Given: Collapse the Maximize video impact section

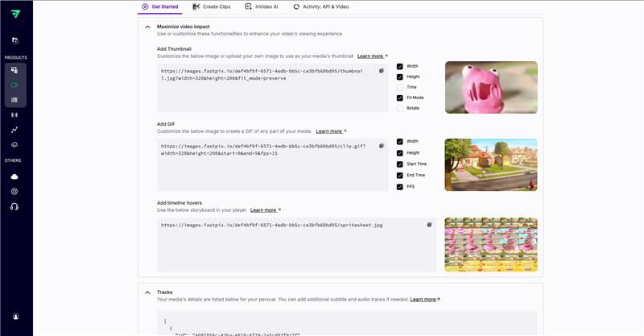Looking at the screenshot, I should pos(147,27).
